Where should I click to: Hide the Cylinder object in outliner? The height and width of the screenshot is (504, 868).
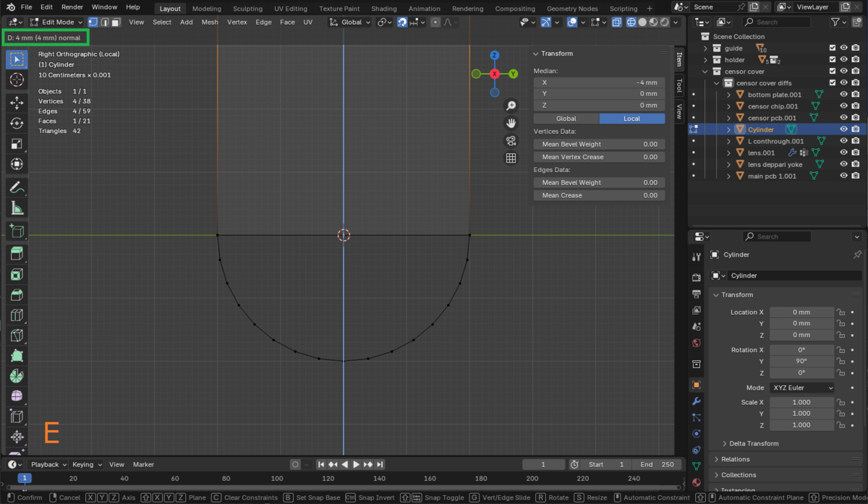point(843,129)
